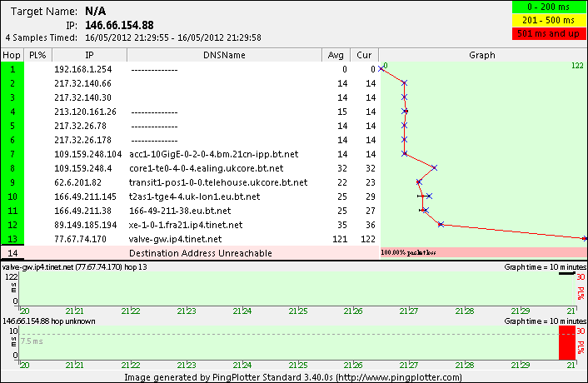
Task: Click the sample time range text
Action: click(173, 37)
